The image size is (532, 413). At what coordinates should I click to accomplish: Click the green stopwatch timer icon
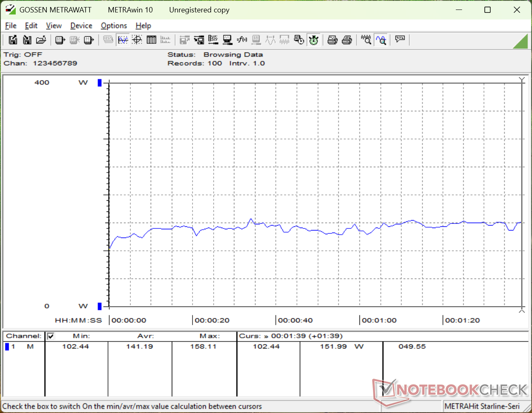(313, 40)
